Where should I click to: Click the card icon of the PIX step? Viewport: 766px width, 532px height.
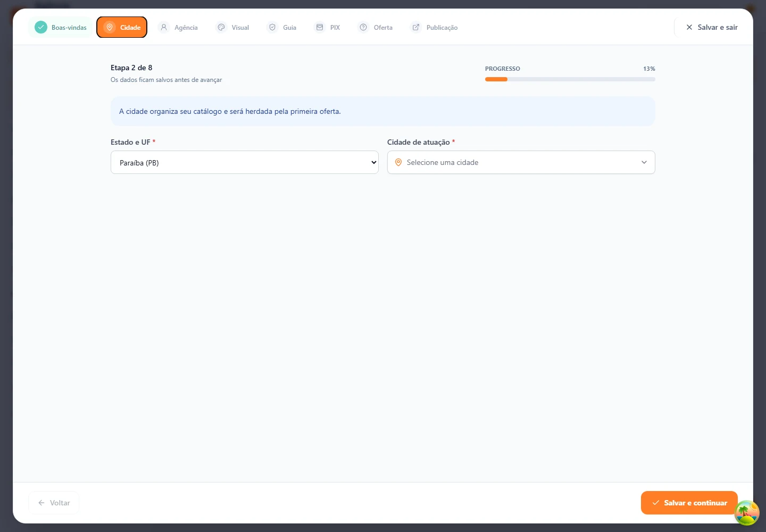[320, 27]
